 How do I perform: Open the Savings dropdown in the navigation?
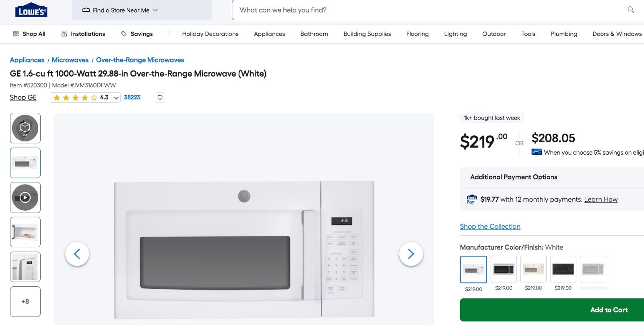pos(137,34)
